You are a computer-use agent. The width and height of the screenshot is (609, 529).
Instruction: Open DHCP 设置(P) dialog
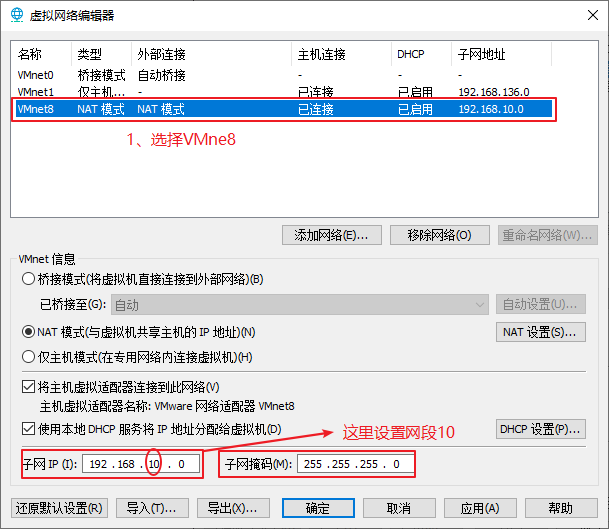[541, 429]
